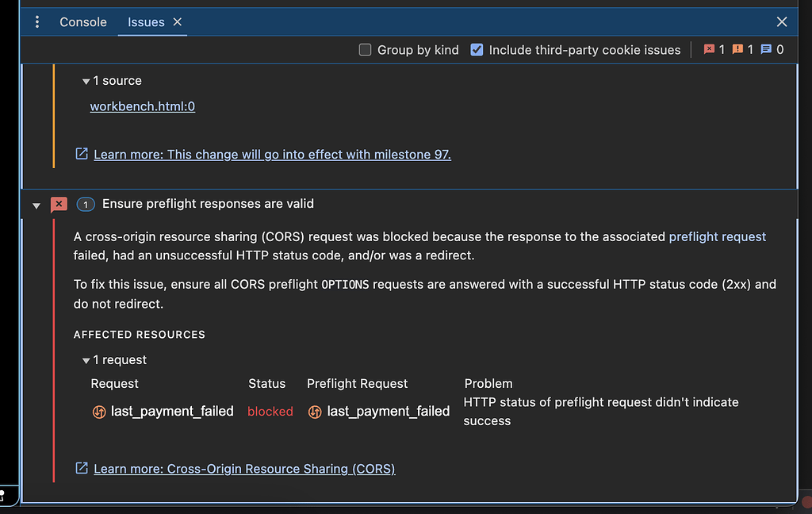Open the three-dot DevTools menu
Viewport: 812px width, 514px height.
(36, 21)
